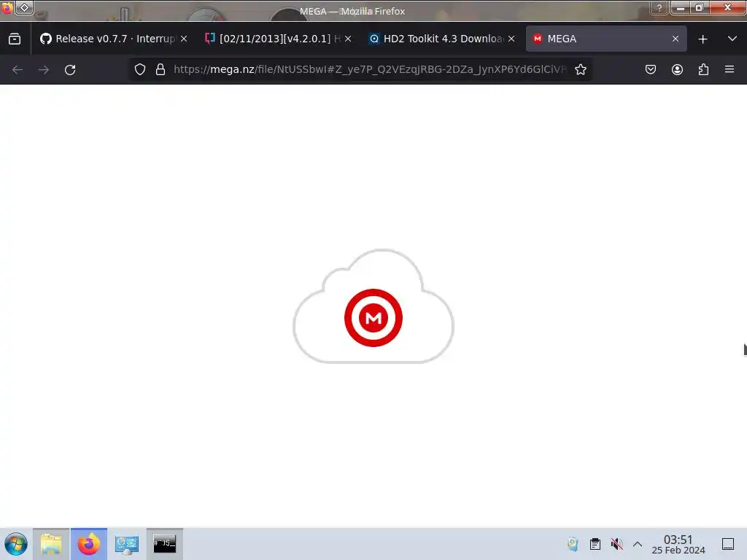Go forward one page
Screen dimensions: 747x560
(44, 70)
